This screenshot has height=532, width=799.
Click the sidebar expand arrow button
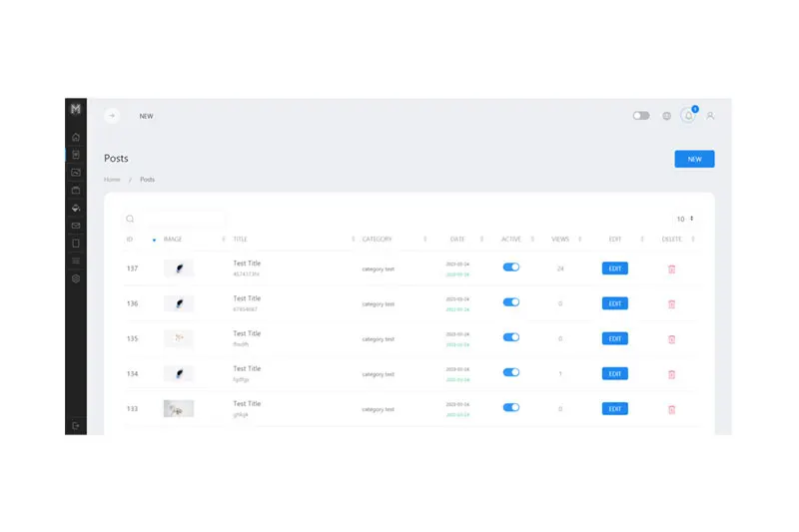click(x=112, y=116)
